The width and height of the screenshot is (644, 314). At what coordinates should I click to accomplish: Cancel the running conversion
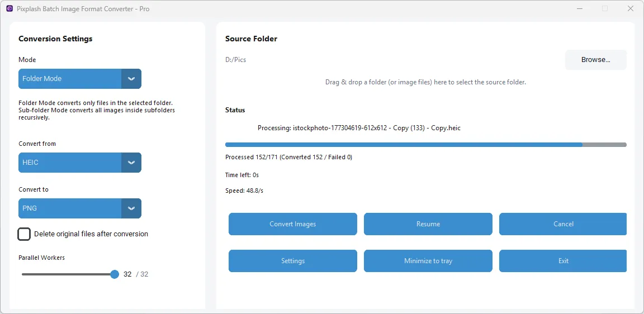563,224
